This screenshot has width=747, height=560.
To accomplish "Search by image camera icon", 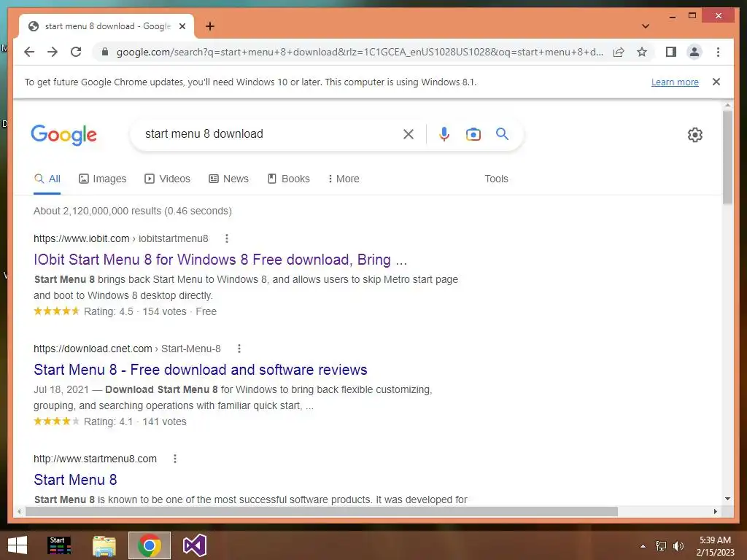I will pos(473,134).
